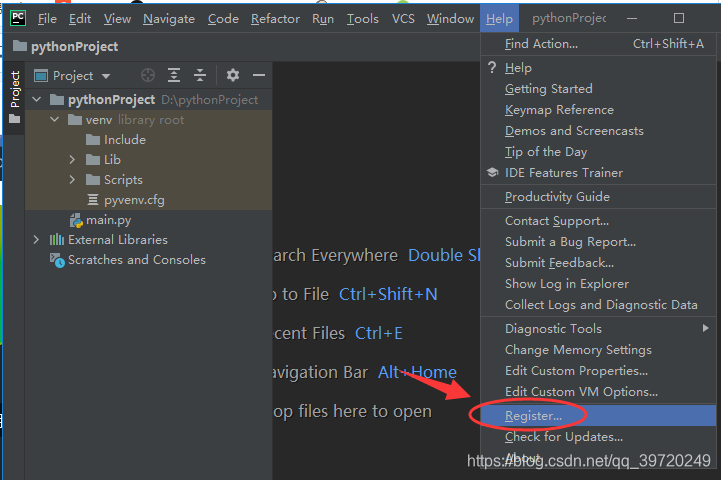Click the Collapse All icon in Project toolbar
Image resolution: width=721 pixels, height=480 pixels.
(200, 75)
